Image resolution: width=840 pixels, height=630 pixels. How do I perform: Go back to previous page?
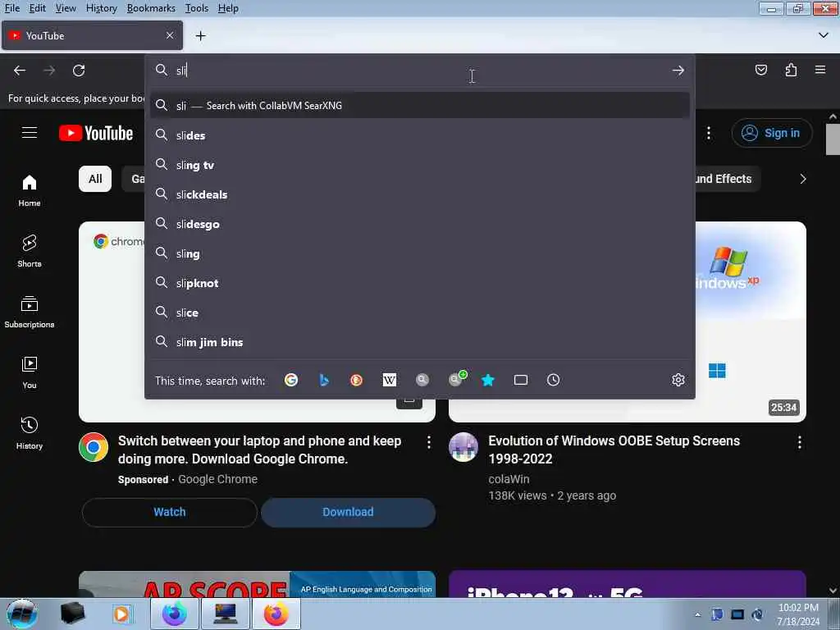(x=20, y=71)
